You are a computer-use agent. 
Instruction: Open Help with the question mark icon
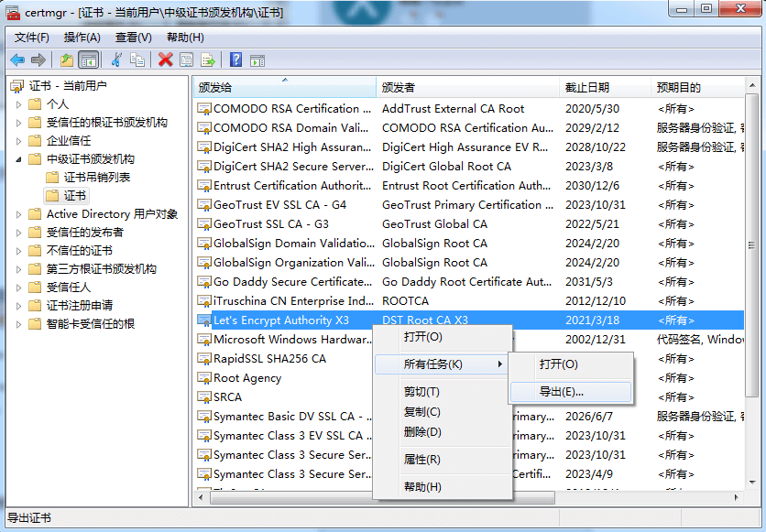coord(236,60)
